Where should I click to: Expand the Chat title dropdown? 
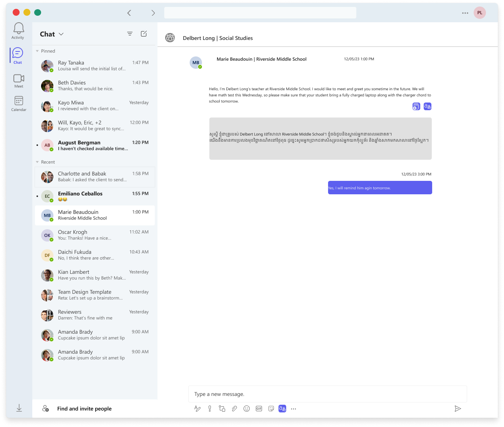(61, 34)
